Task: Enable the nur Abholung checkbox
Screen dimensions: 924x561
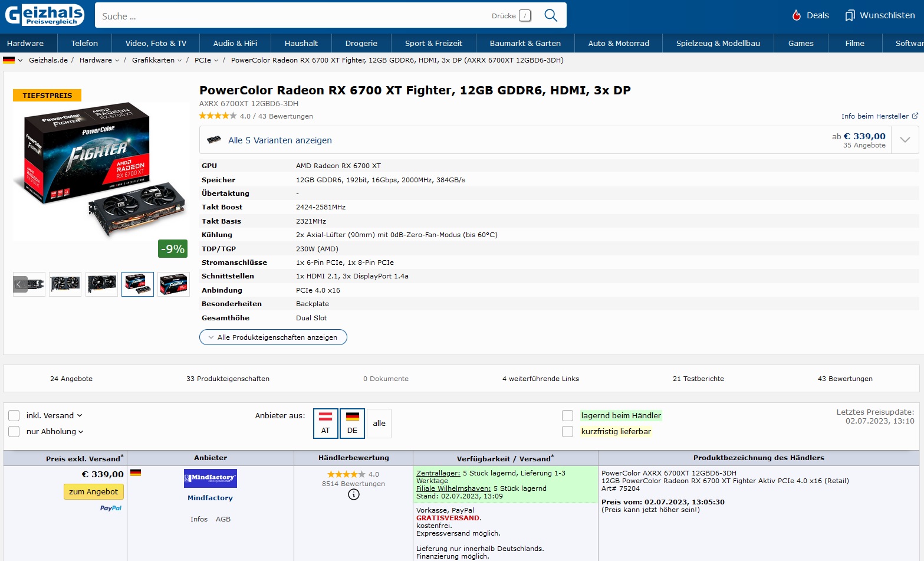Action: 14,431
